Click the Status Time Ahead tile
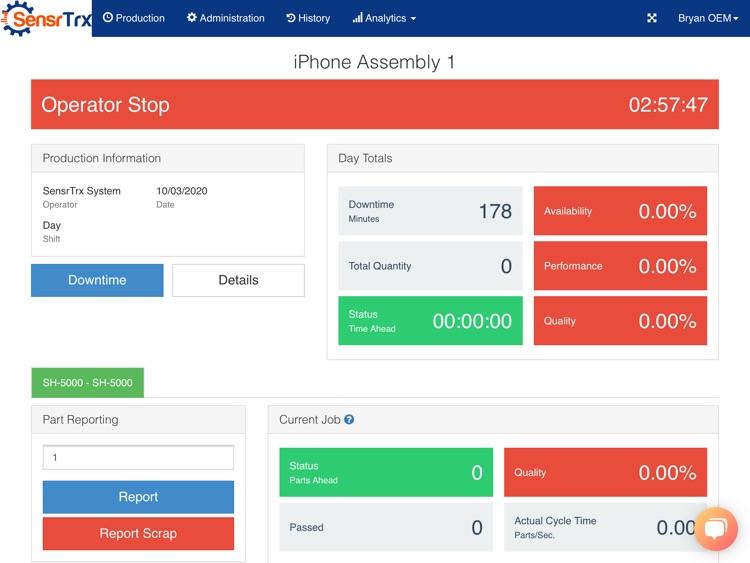This screenshot has height=563, width=750. coord(430,320)
